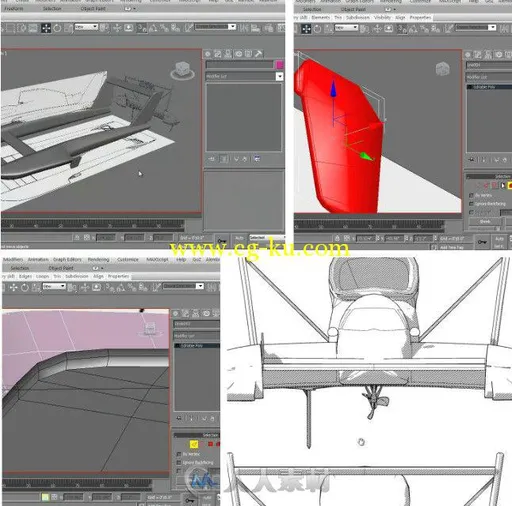Click Edit Named Selection Sets in bottom-left window

tap(157, 287)
